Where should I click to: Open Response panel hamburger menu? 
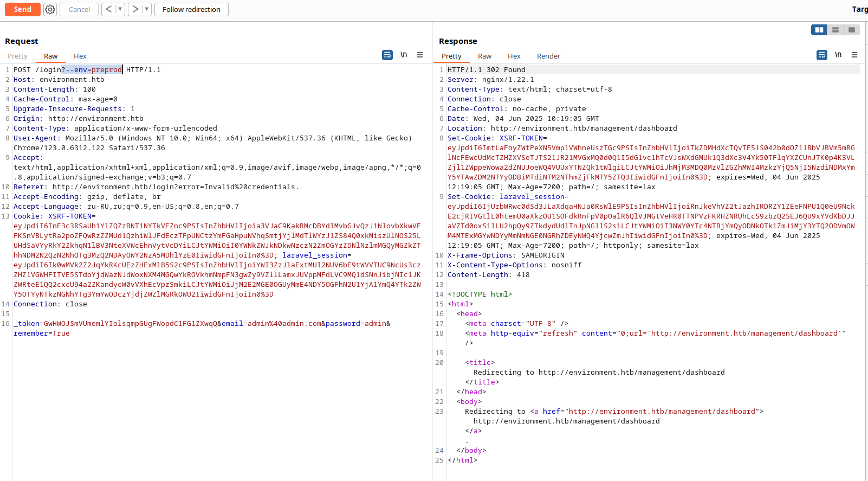(x=854, y=55)
